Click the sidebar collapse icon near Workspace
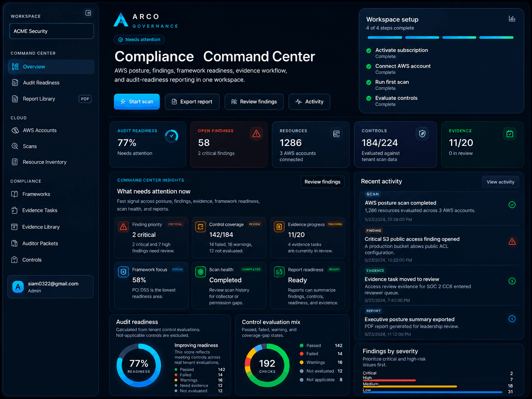This screenshot has height=399, width=532. pyautogui.click(x=88, y=13)
